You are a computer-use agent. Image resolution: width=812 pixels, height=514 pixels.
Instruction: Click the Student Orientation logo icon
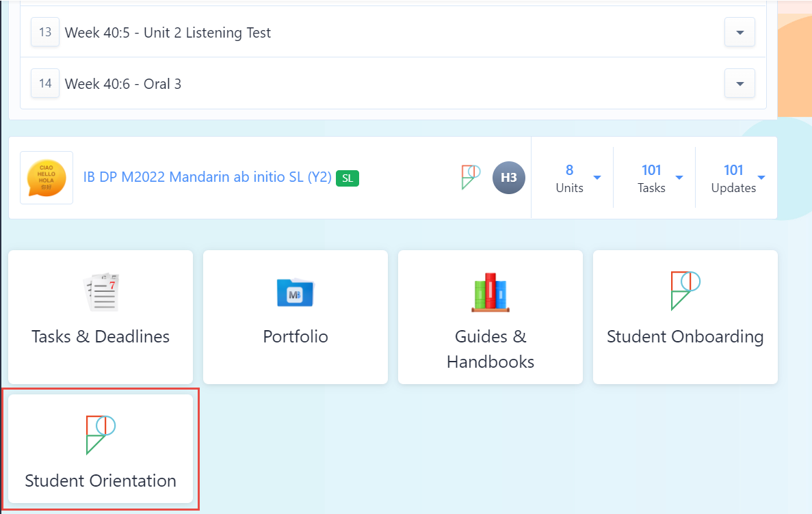pyautogui.click(x=101, y=435)
